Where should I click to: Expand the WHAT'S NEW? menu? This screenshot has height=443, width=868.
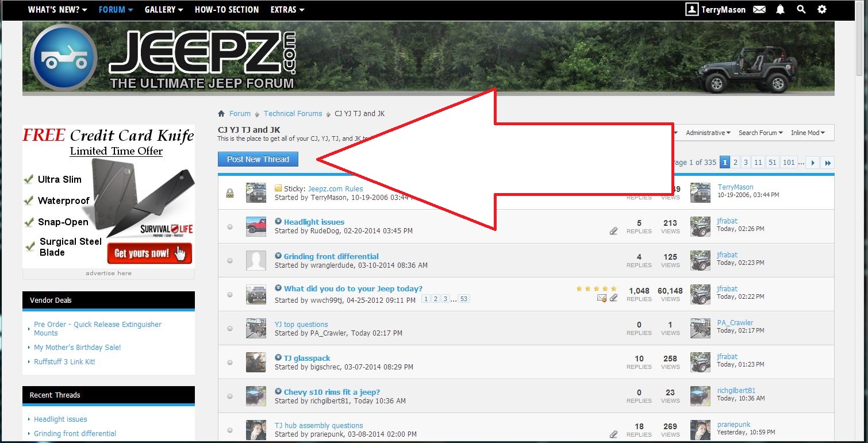(x=57, y=10)
